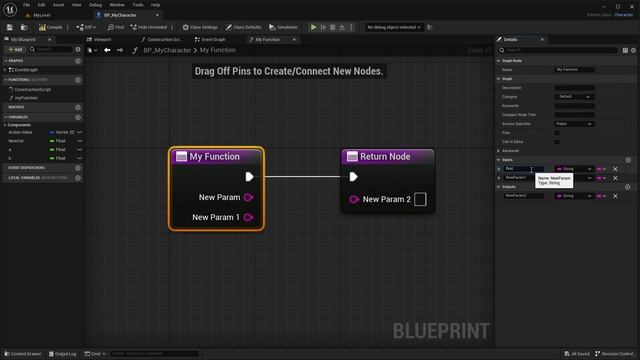
Task: Click the Float type pill for NewVar
Action: click(x=58, y=141)
